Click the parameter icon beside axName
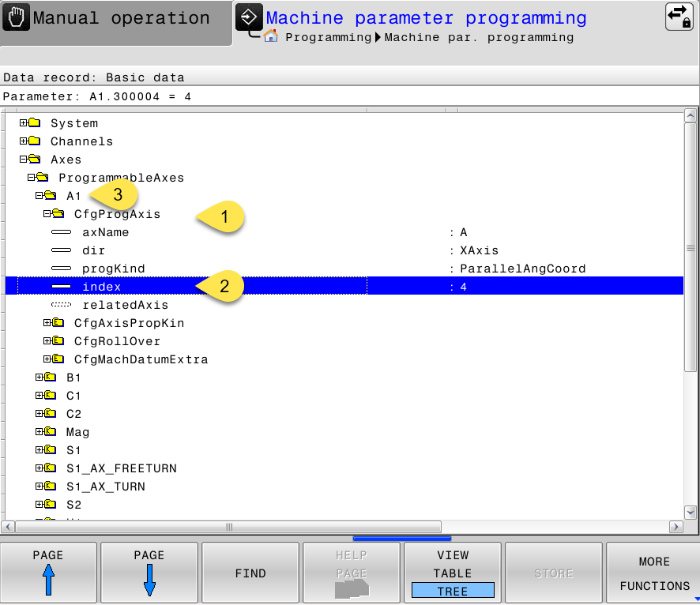Image resolution: width=700 pixels, height=605 pixels. point(62,232)
